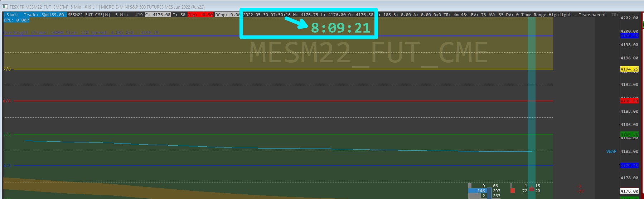
Task: Click the red footprint box beside 72
Action: (513, 191)
